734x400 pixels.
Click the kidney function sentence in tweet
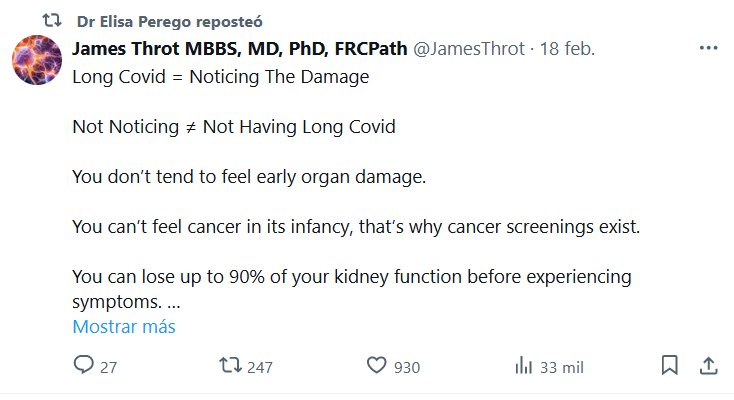point(352,276)
